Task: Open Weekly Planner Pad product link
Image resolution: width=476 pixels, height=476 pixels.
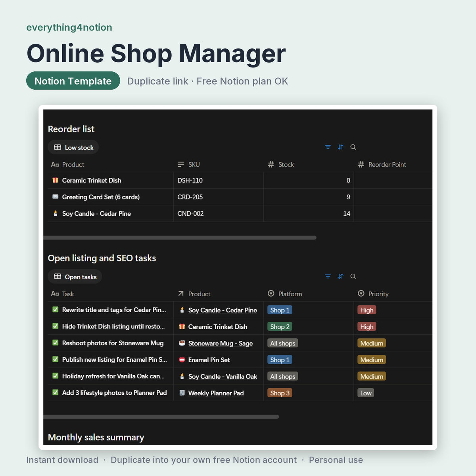Action: (x=216, y=393)
